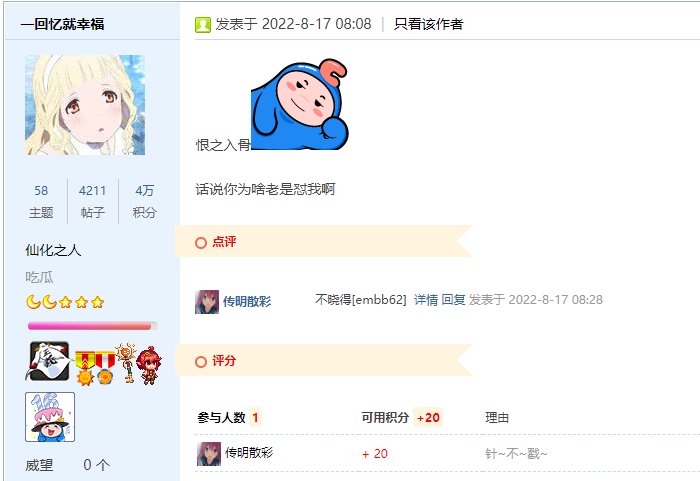Image resolution: width=700 pixels, height=481 pixels.
Task: Open the blonde anime girl avatar
Action: (85, 105)
